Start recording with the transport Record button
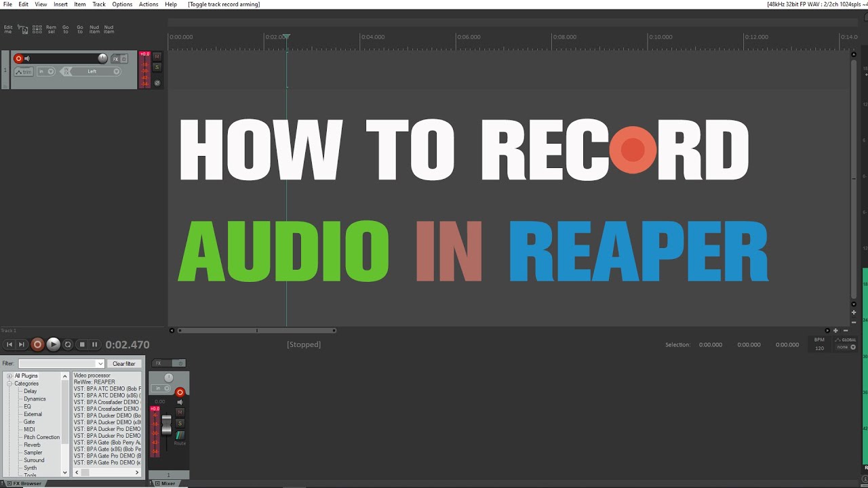The width and height of the screenshot is (868, 488). coord(37,345)
